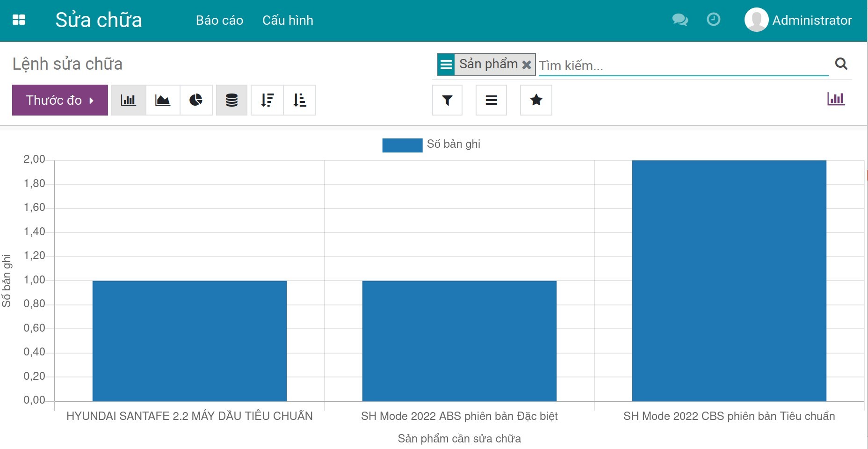
Task: Open the activities clock icon
Action: (713, 20)
